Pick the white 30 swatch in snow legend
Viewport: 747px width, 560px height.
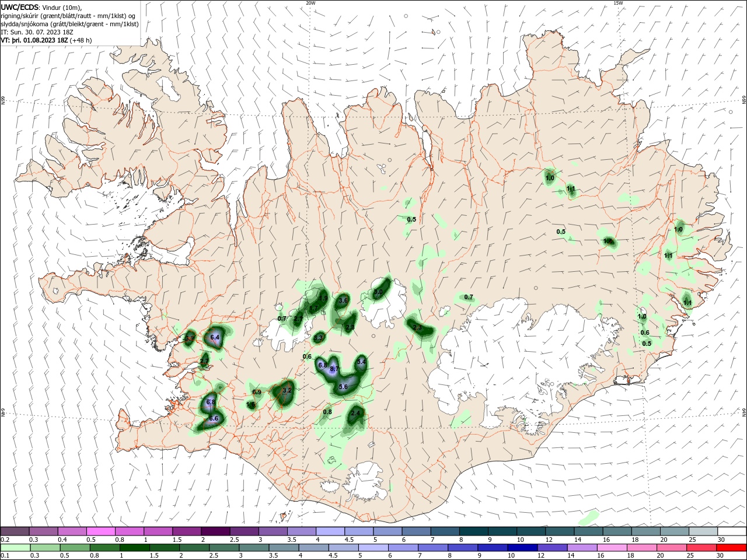pyautogui.click(x=732, y=531)
